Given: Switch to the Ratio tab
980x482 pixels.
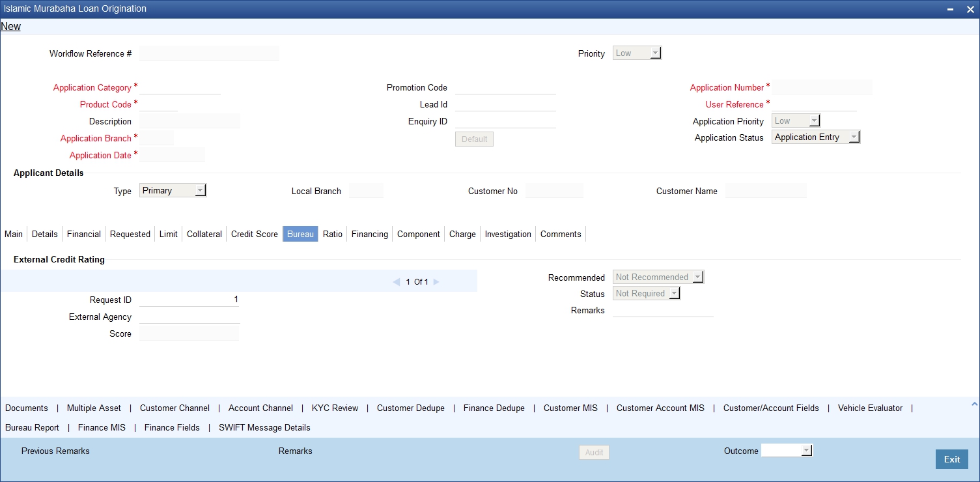Looking at the screenshot, I should click(333, 234).
